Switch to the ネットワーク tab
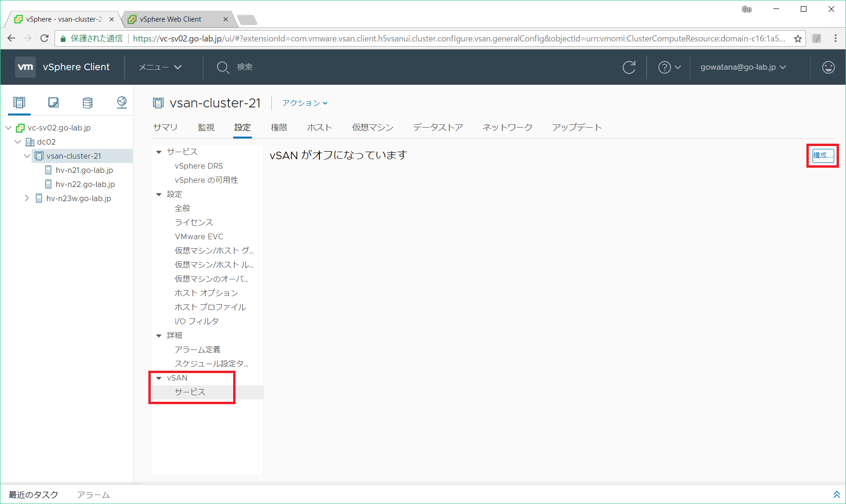 pos(507,127)
